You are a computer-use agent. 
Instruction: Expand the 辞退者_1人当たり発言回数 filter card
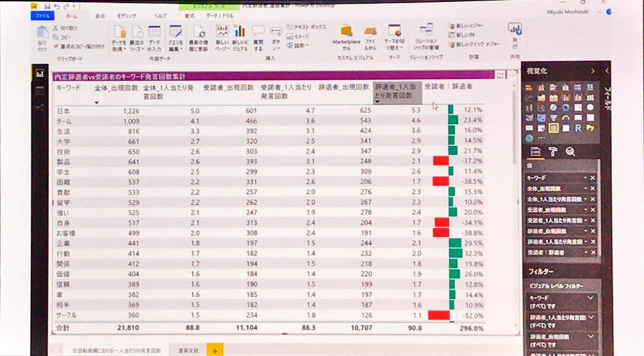pos(590,317)
